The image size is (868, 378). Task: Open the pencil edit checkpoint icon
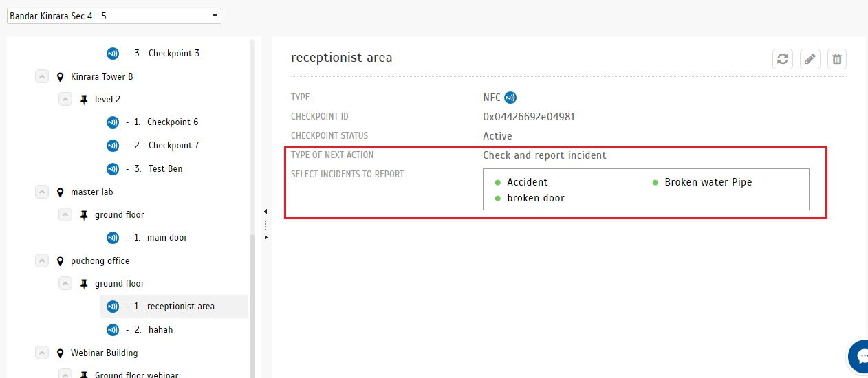810,59
